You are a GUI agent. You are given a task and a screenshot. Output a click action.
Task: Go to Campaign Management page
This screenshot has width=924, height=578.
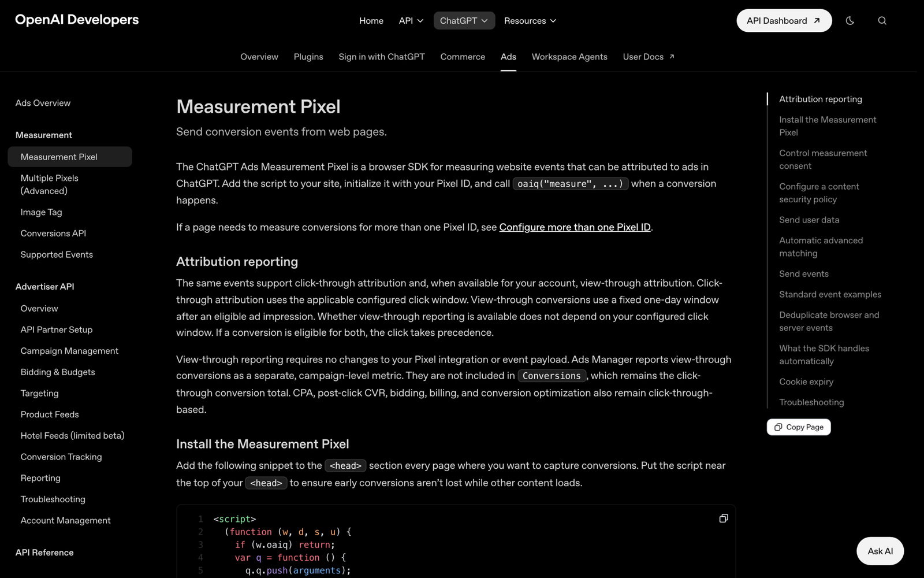click(x=70, y=351)
